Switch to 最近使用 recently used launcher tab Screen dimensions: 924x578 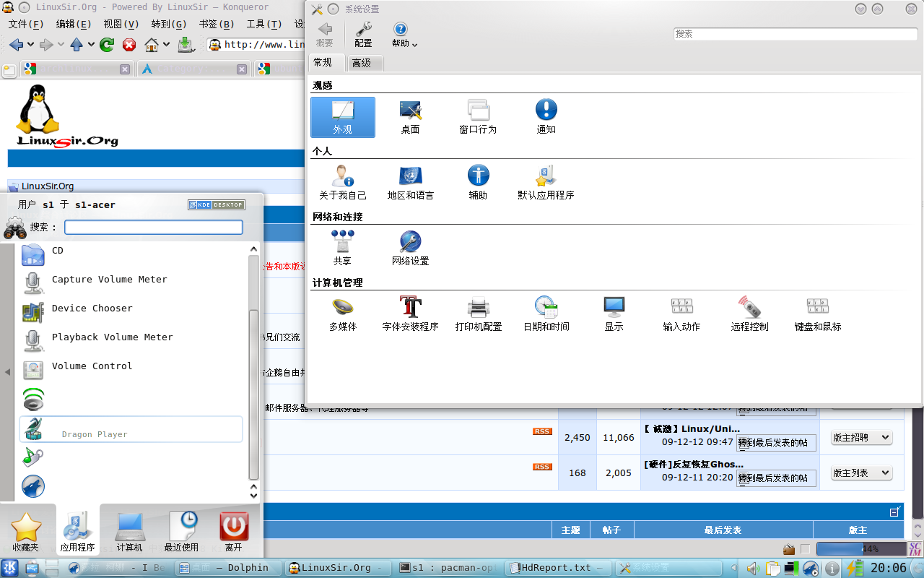[181, 532]
